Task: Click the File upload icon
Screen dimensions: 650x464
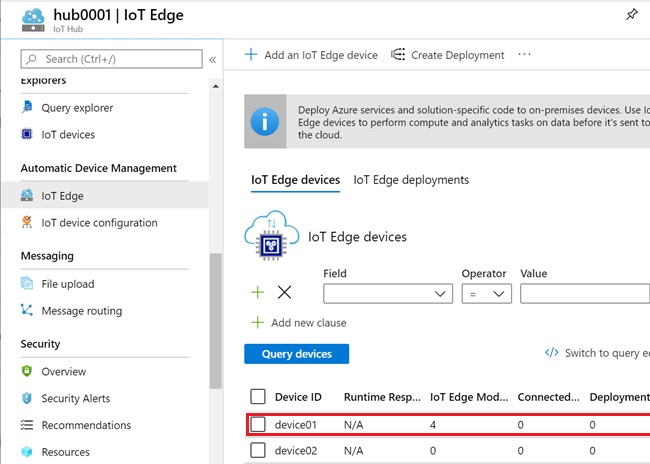Action: (27, 283)
